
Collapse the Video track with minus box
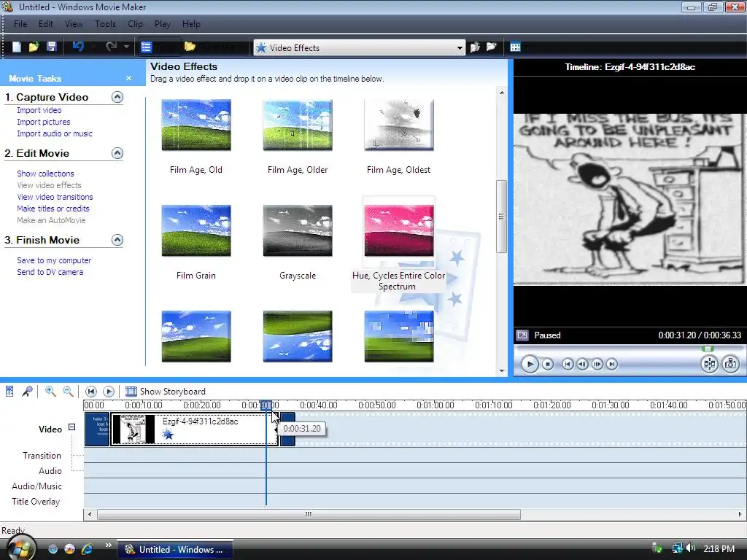(72, 427)
